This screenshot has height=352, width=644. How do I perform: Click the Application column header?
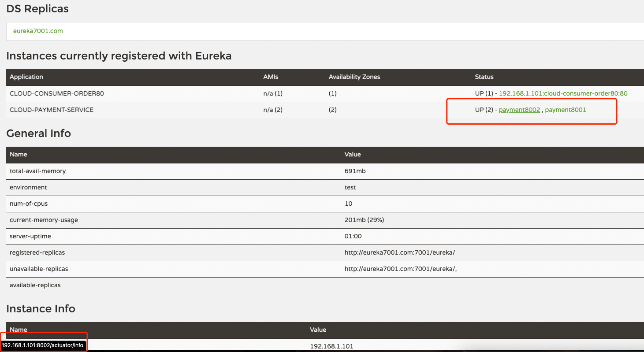coord(26,77)
